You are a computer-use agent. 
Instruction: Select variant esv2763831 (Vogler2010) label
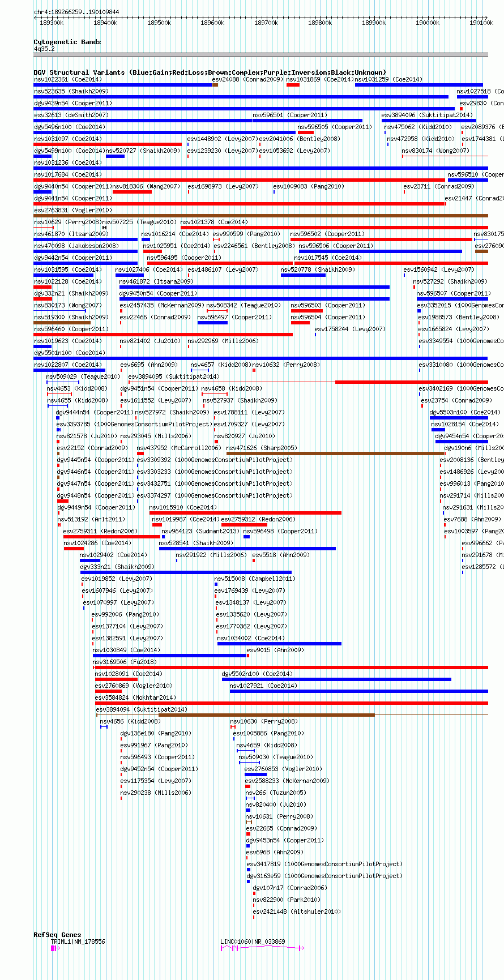click(73, 210)
